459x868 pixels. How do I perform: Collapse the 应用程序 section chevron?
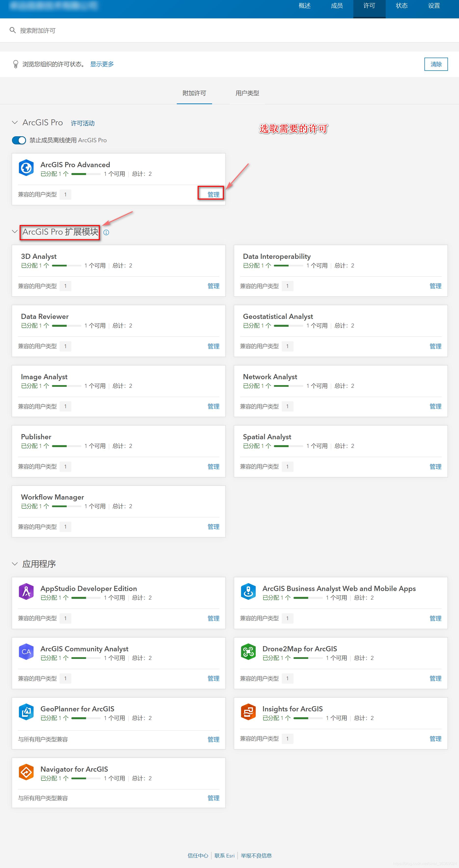[x=14, y=564]
